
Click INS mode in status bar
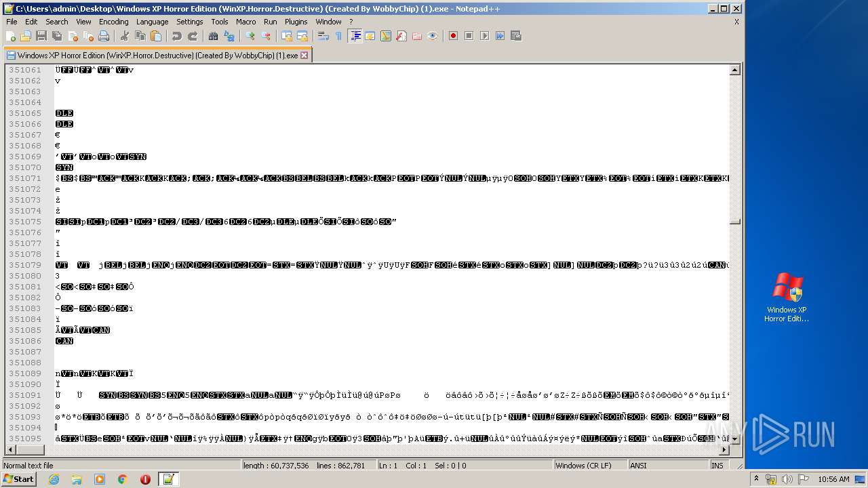pos(717,466)
